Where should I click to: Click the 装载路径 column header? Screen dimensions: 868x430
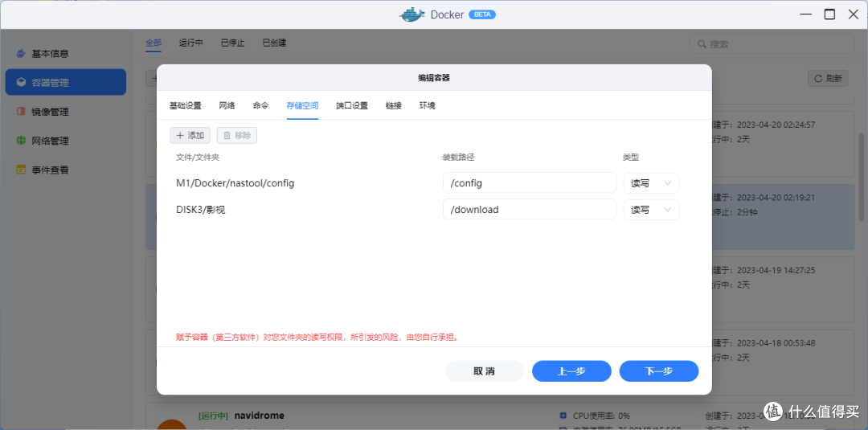pos(458,158)
